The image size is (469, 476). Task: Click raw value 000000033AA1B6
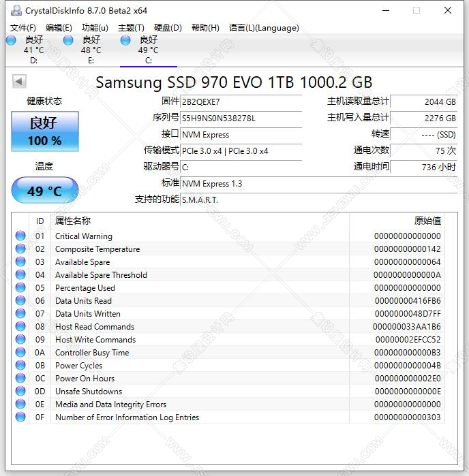pyautogui.click(x=407, y=327)
